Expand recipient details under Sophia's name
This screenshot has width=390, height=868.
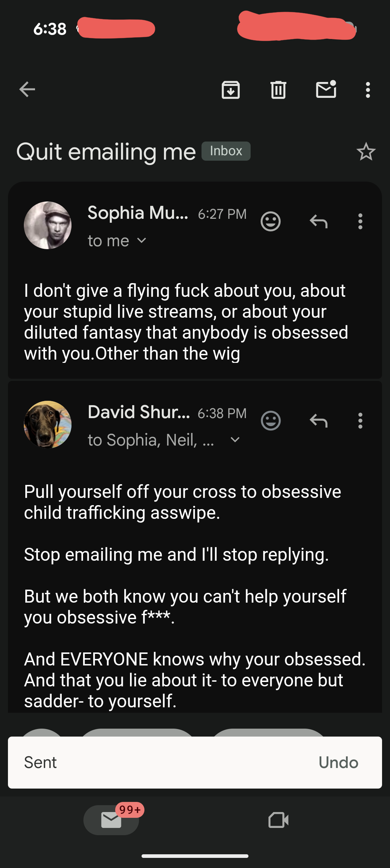pos(142,240)
